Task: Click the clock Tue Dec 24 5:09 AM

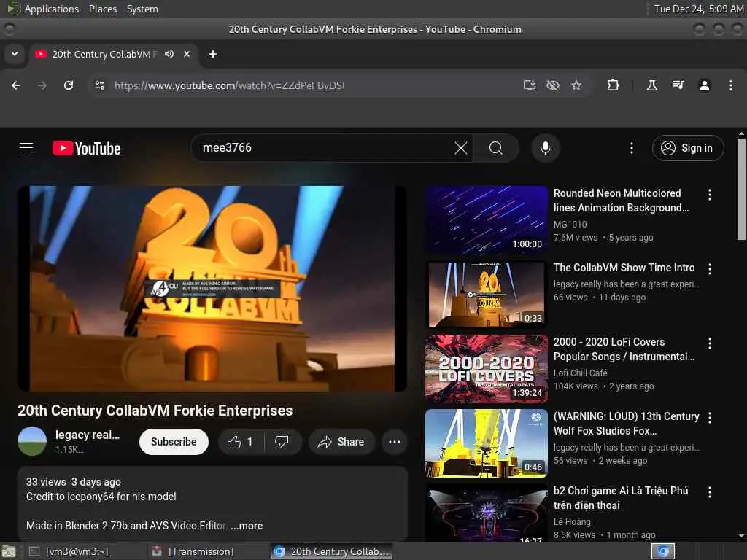Action: tap(699, 9)
